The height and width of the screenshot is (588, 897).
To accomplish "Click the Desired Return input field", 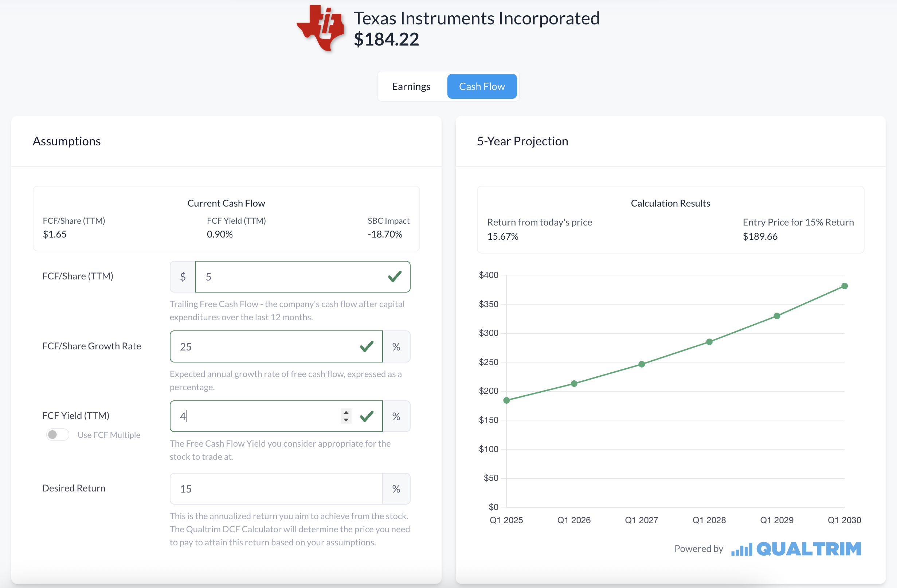I will coord(276,489).
